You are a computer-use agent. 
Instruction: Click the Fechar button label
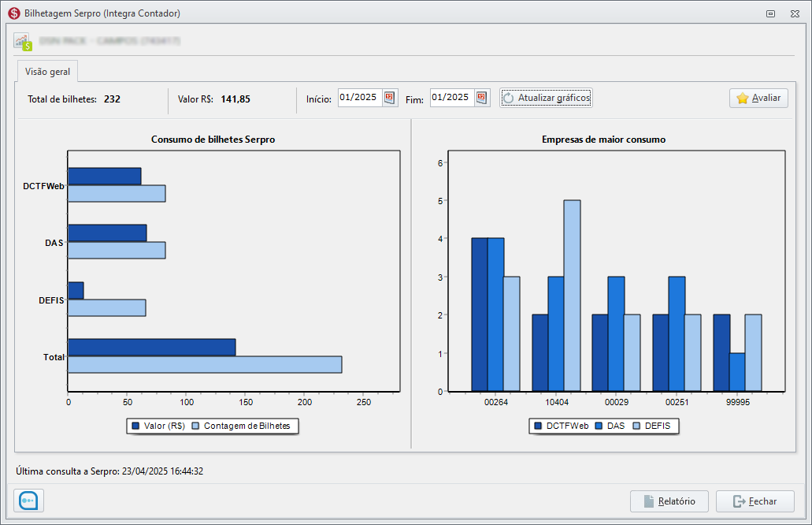[763, 501]
